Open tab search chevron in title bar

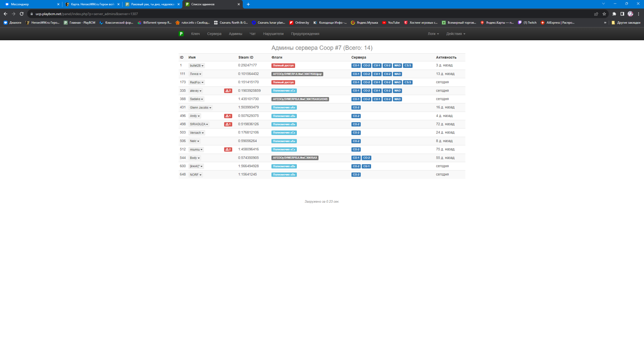[x=603, y=4]
